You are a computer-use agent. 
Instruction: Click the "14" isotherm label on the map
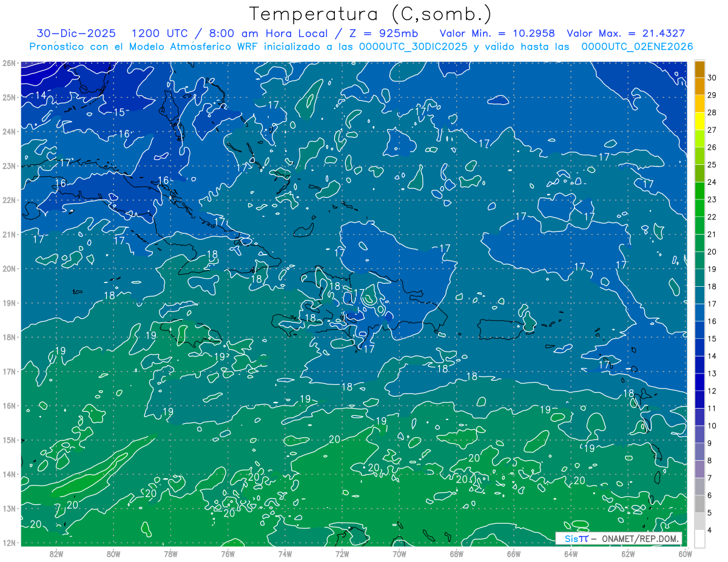(41, 95)
